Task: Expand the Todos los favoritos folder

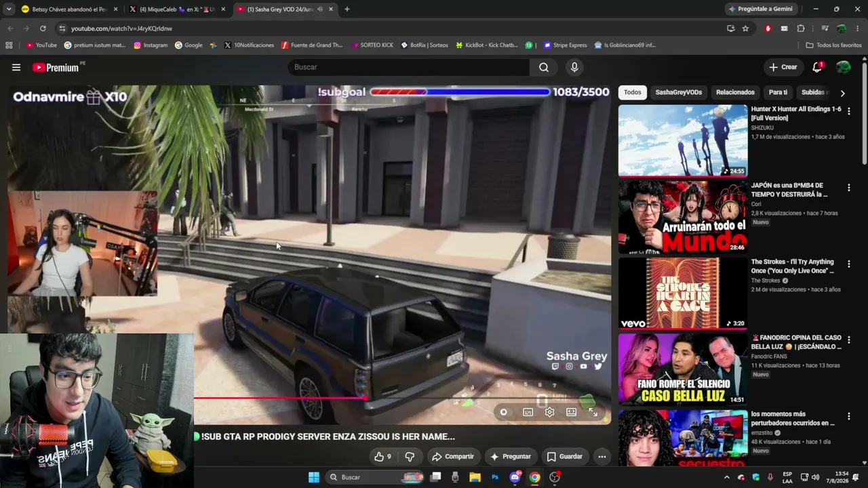Action: (833, 45)
